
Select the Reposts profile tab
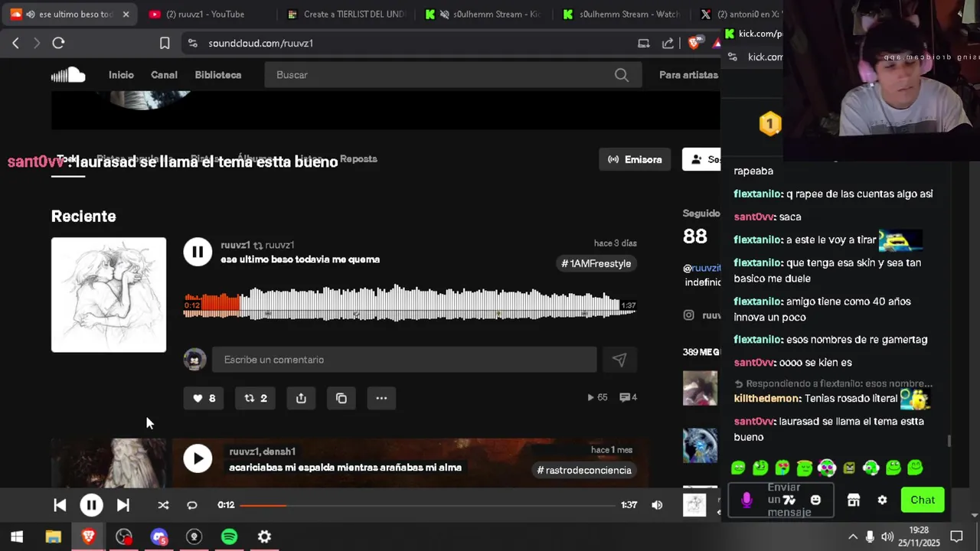(x=358, y=159)
